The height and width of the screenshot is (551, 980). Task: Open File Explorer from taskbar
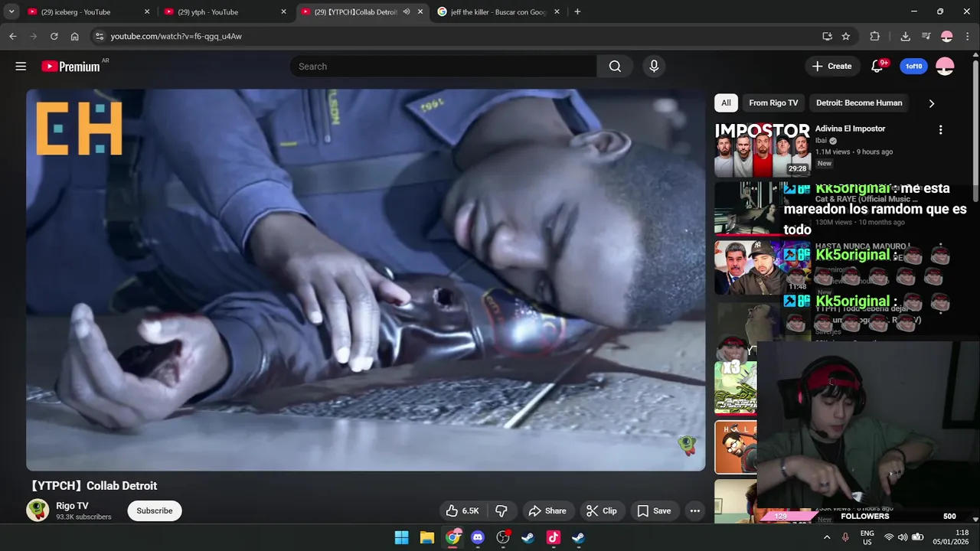coord(427,537)
